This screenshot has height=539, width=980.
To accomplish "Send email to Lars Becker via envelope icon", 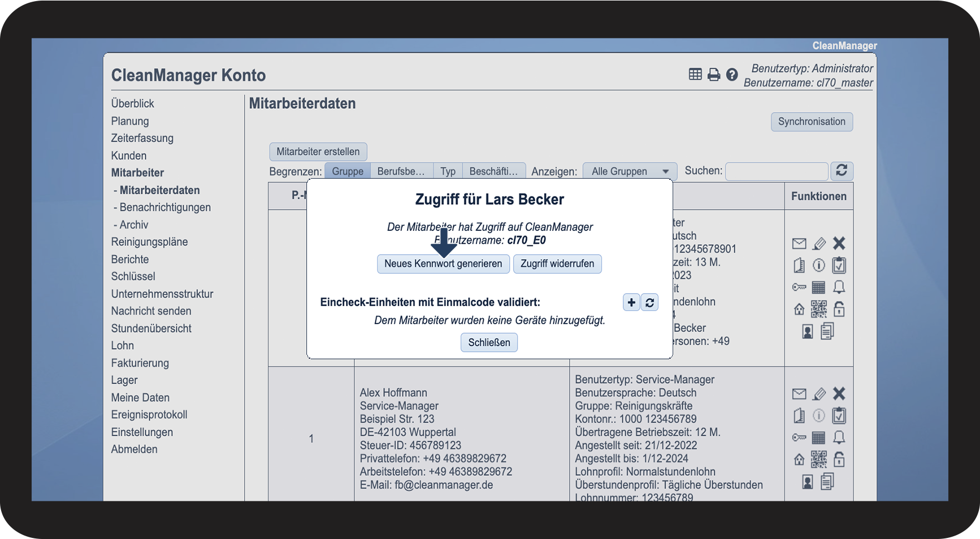I will point(799,243).
